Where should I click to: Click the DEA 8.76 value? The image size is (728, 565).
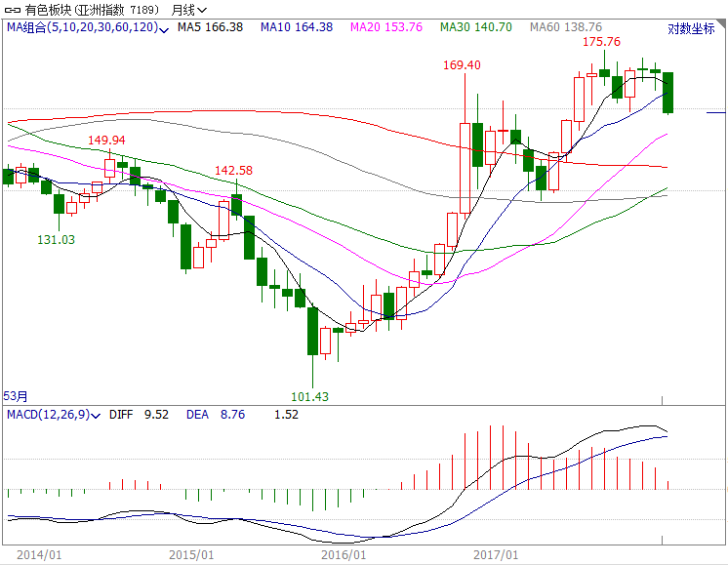(216, 414)
